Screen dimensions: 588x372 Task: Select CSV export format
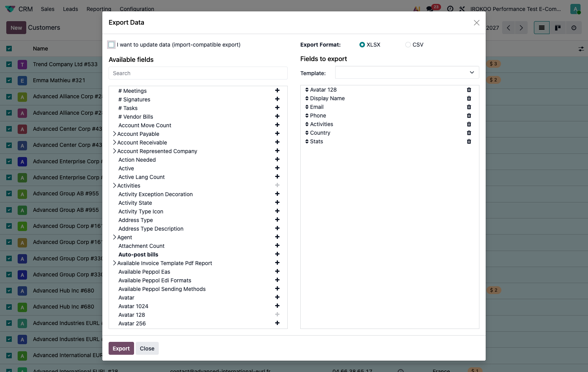tap(408, 45)
